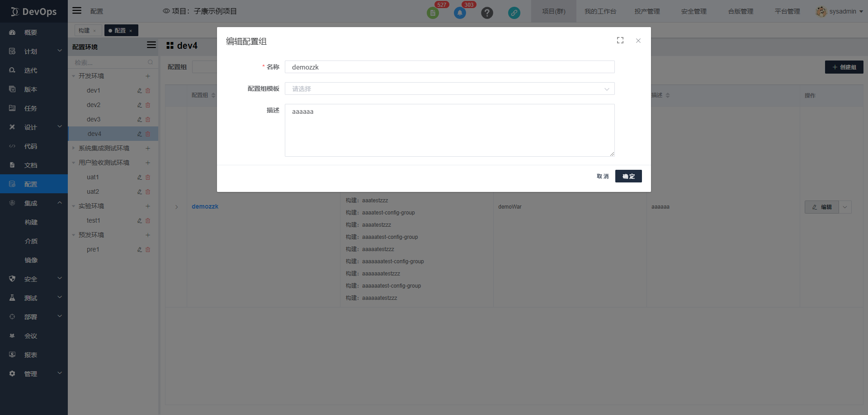Click the 编辑 button for demozzk

pyautogui.click(x=822, y=207)
